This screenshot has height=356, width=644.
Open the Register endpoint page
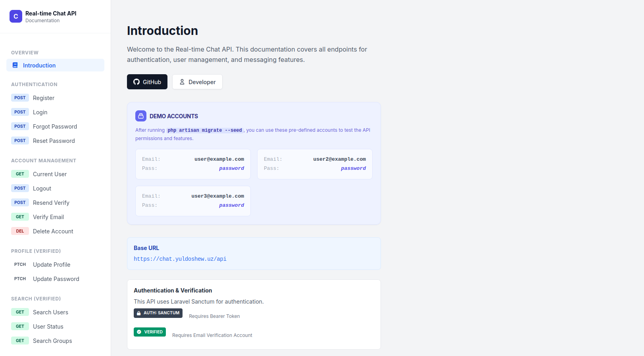click(x=44, y=98)
